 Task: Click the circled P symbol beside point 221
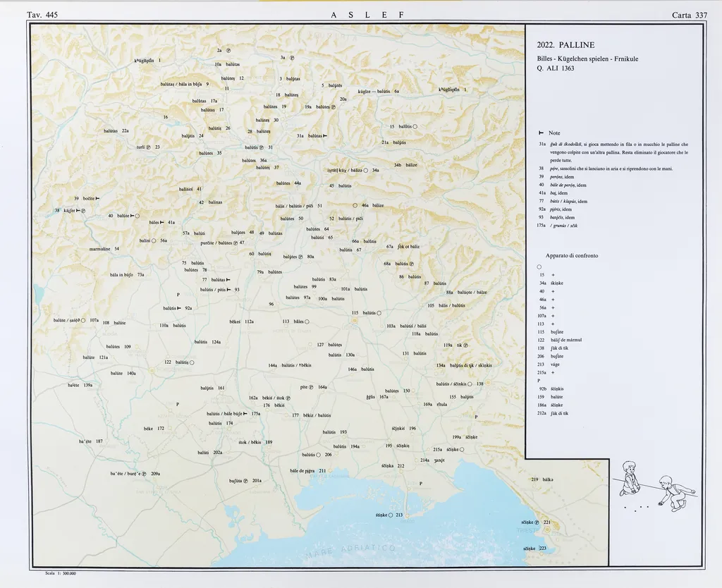(x=537, y=522)
